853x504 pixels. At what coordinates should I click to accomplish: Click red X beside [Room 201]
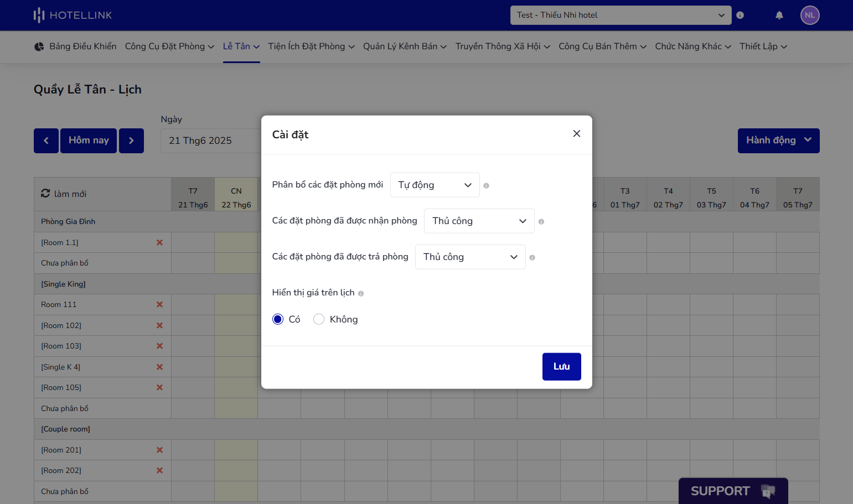click(159, 450)
